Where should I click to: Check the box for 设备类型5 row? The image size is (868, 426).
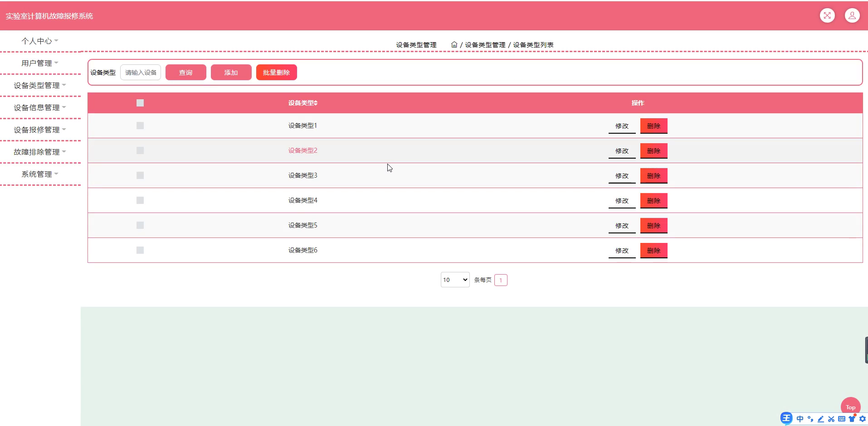pyautogui.click(x=140, y=225)
